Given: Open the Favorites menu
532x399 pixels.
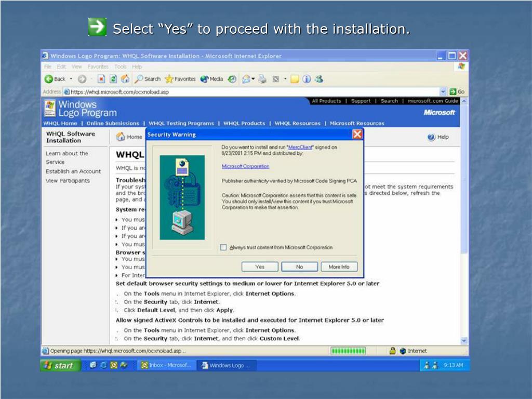Looking at the screenshot, I should coord(98,66).
